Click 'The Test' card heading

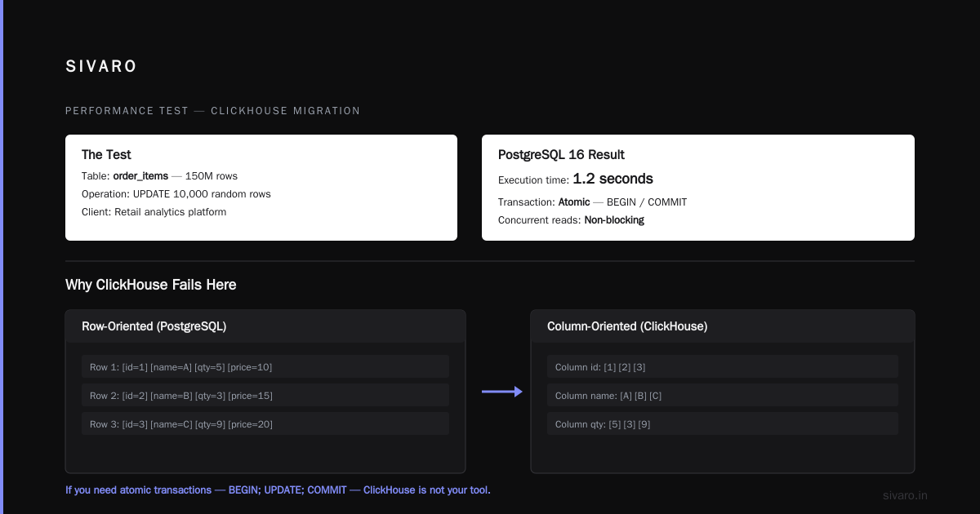coord(106,155)
